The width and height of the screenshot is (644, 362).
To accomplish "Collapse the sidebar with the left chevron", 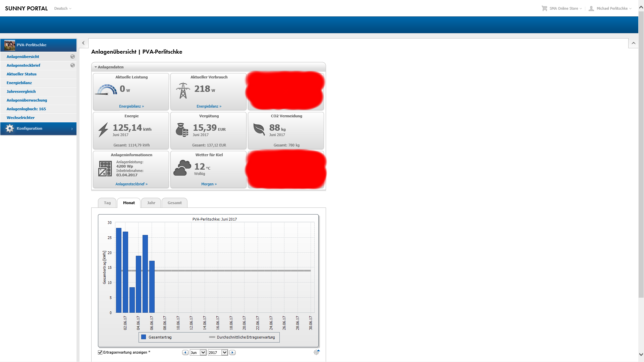I will [83, 43].
